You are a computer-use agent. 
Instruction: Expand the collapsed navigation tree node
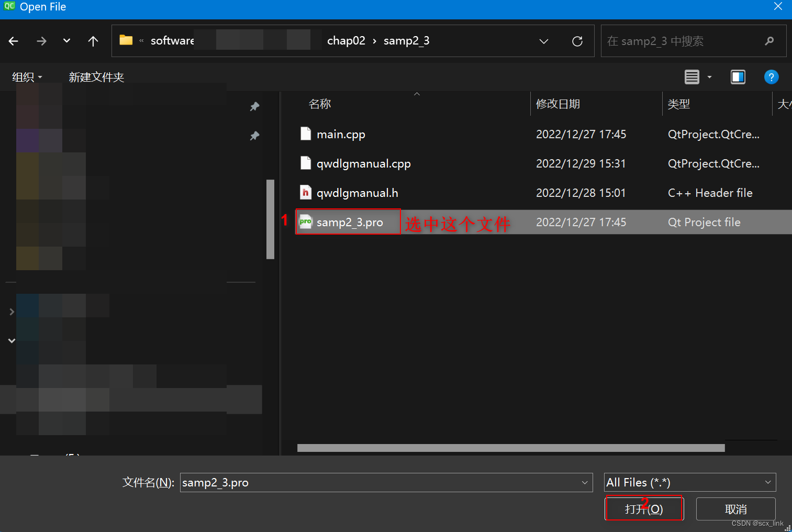(12, 312)
